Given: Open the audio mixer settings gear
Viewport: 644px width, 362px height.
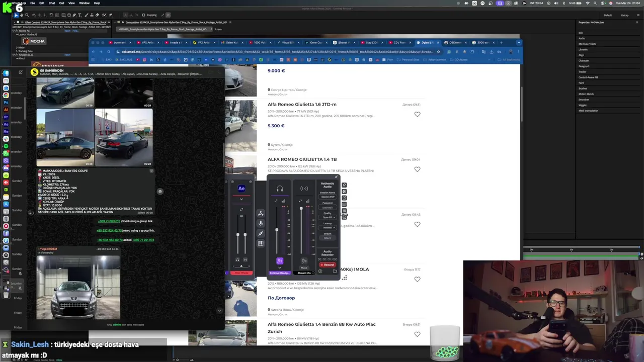Looking at the screenshot, I should [x=320, y=271].
